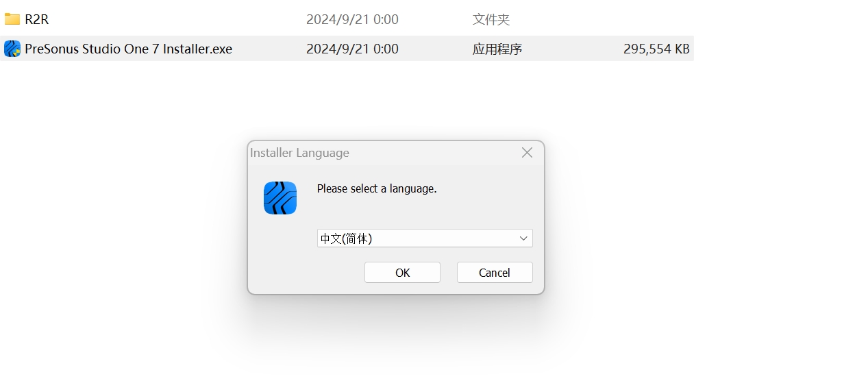Close the Installer Language dialog window
This screenshot has width=868, height=383.
coord(527,153)
